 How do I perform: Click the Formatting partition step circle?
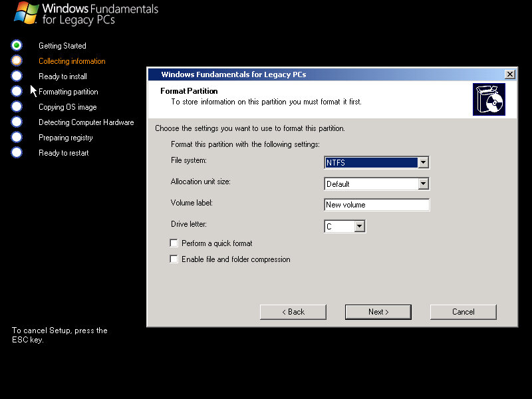coord(17,91)
